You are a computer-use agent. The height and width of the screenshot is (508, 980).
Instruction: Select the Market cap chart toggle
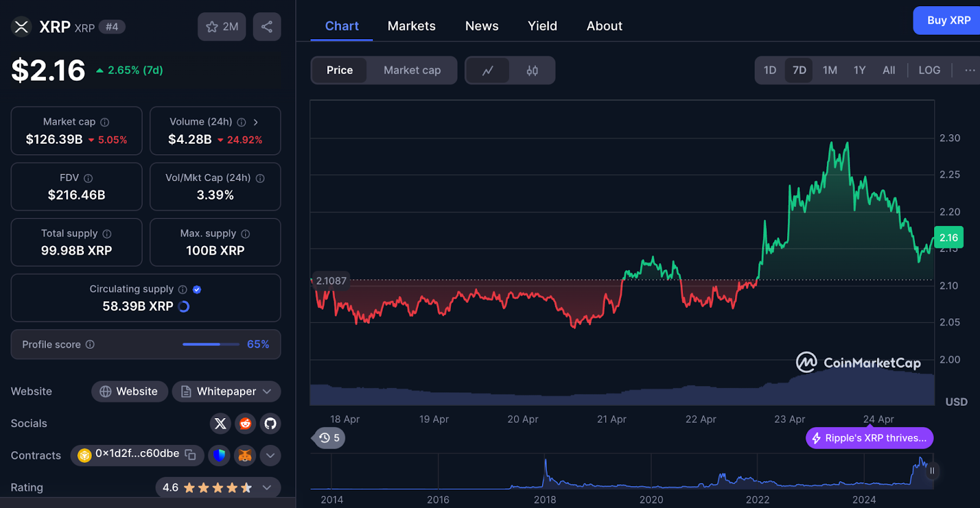click(x=412, y=70)
